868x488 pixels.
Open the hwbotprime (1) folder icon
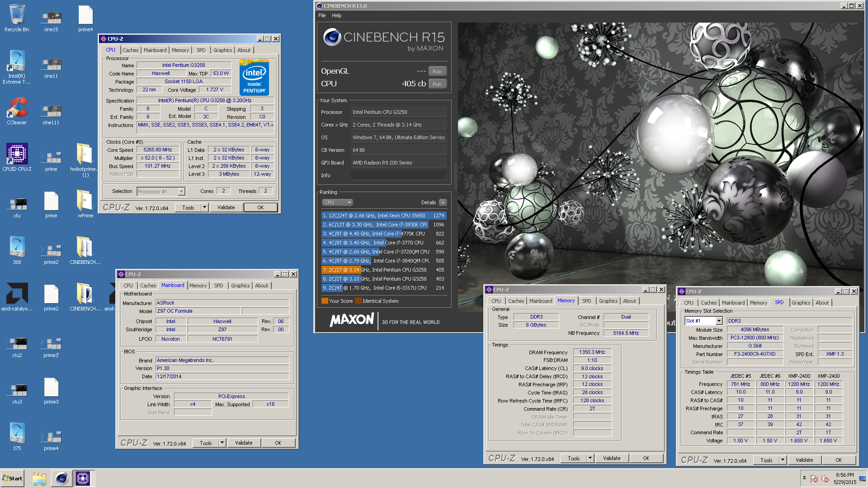click(85, 160)
